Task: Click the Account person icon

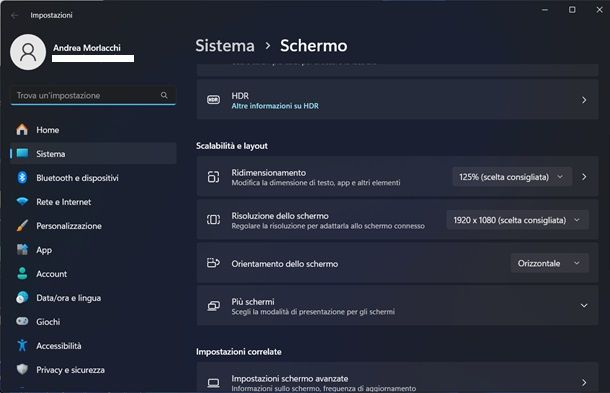Action: (22, 274)
